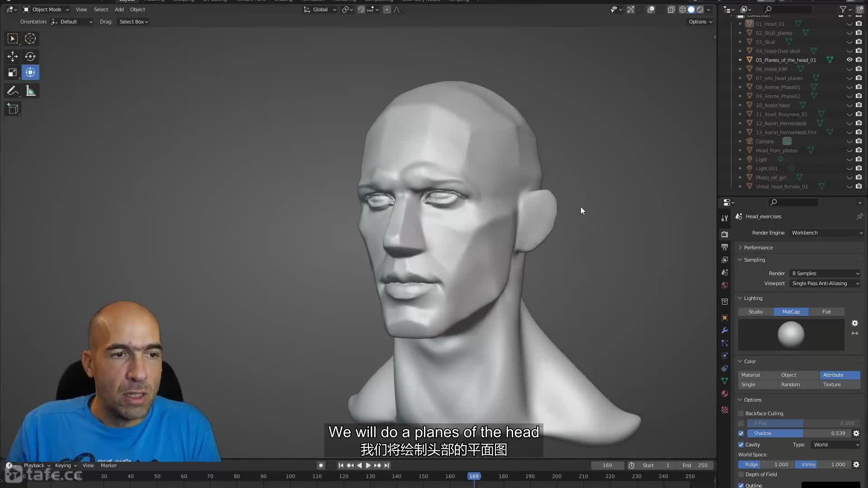Uncheck the Outline option
This screenshot has width=868, height=488.
click(x=741, y=485)
